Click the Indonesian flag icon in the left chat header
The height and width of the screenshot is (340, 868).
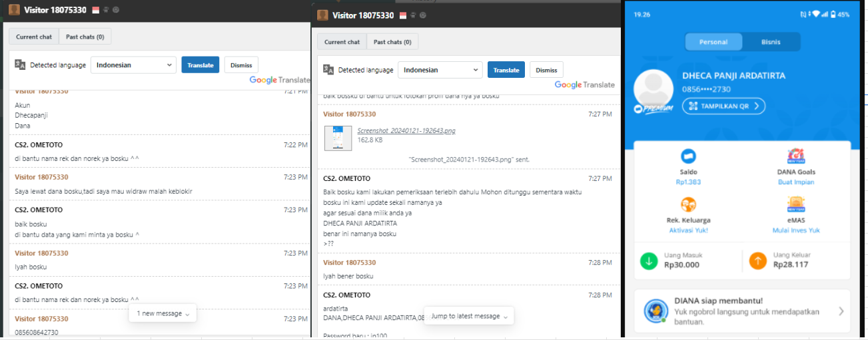click(x=95, y=10)
